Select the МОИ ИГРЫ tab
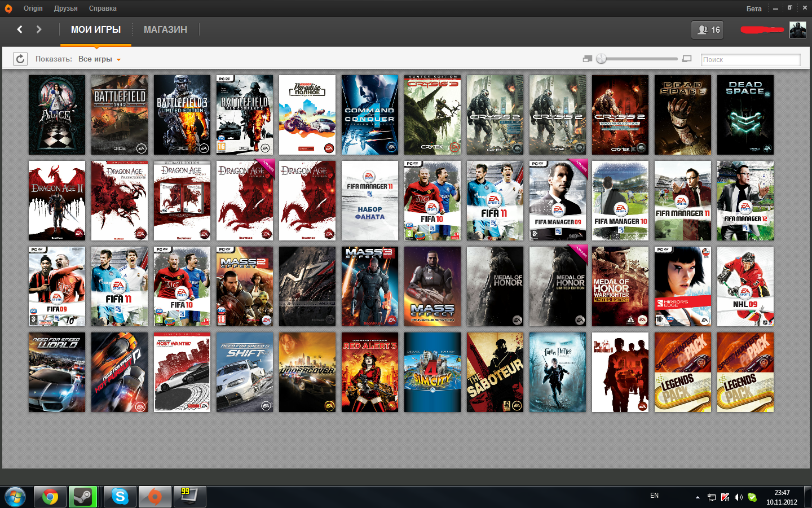 pyautogui.click(x=96, y=29)
